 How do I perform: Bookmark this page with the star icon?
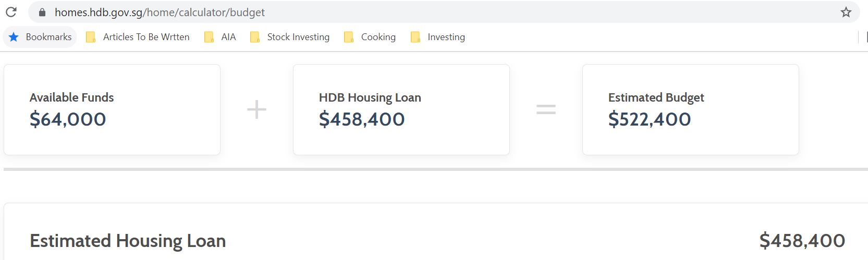846,12
